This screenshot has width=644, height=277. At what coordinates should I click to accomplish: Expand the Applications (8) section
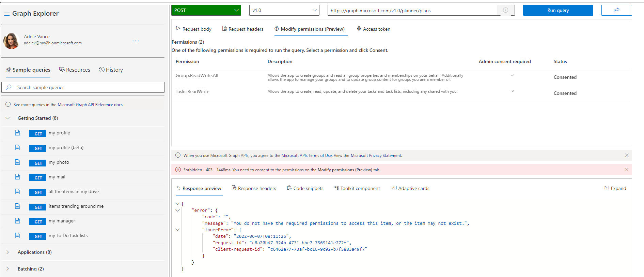click(x=7, y=252)
